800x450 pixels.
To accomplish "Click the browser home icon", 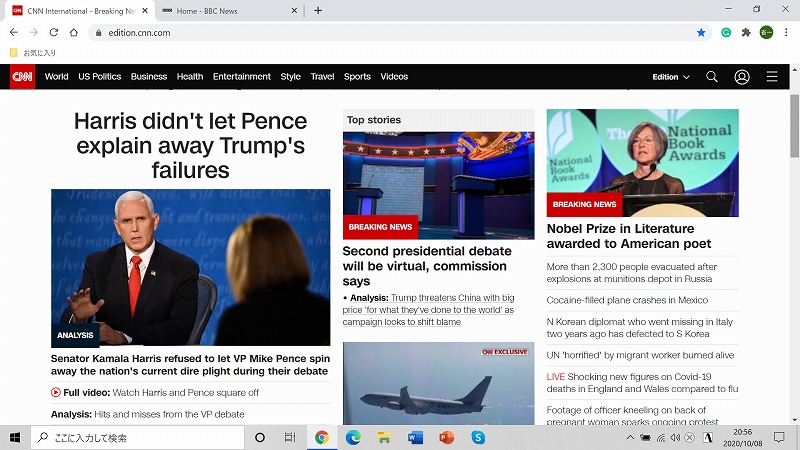I will pyautogui.click(x=74, y=32).
